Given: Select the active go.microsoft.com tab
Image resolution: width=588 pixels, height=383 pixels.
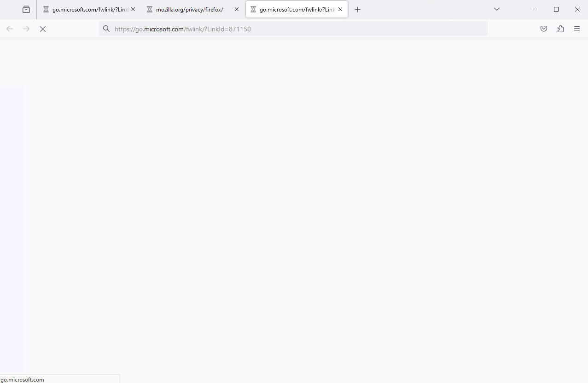Looking at the screenshot, I should pyautogui.click(x=295, y=9).
